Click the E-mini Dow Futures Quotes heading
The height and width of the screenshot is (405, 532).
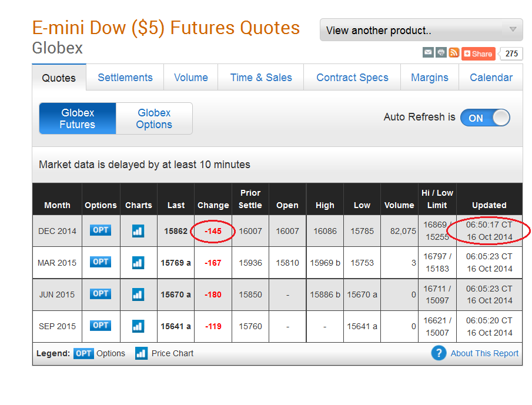(x=166, y=28)
